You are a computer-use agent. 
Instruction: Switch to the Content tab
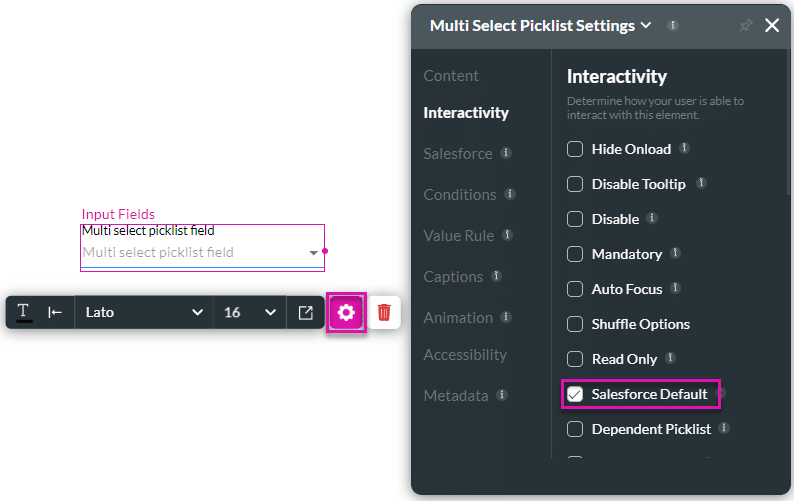click(451, 76)
